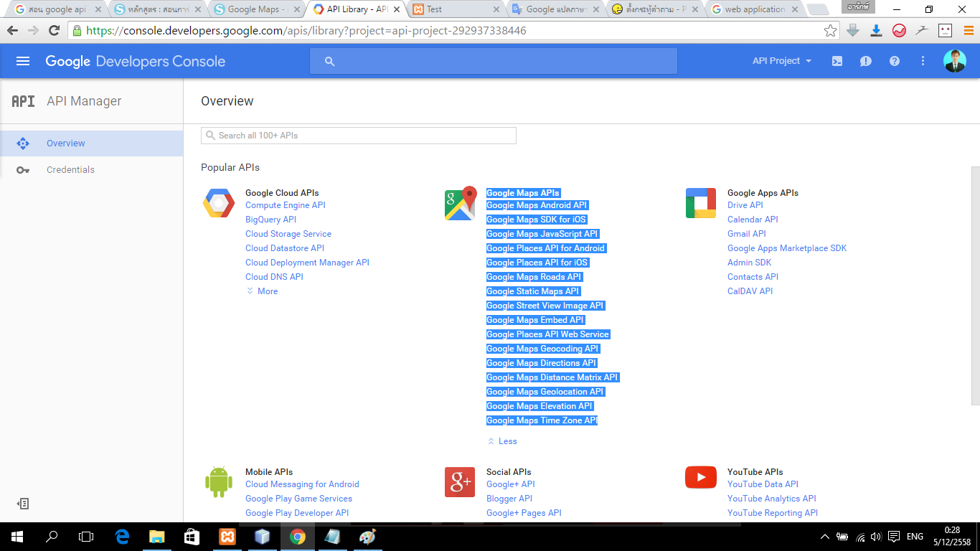Open XAMPP from the taskbar

point(227,537)
